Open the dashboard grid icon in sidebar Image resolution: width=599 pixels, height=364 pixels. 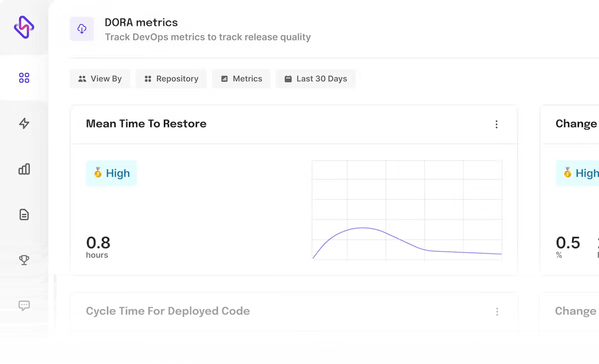point(24,78)
